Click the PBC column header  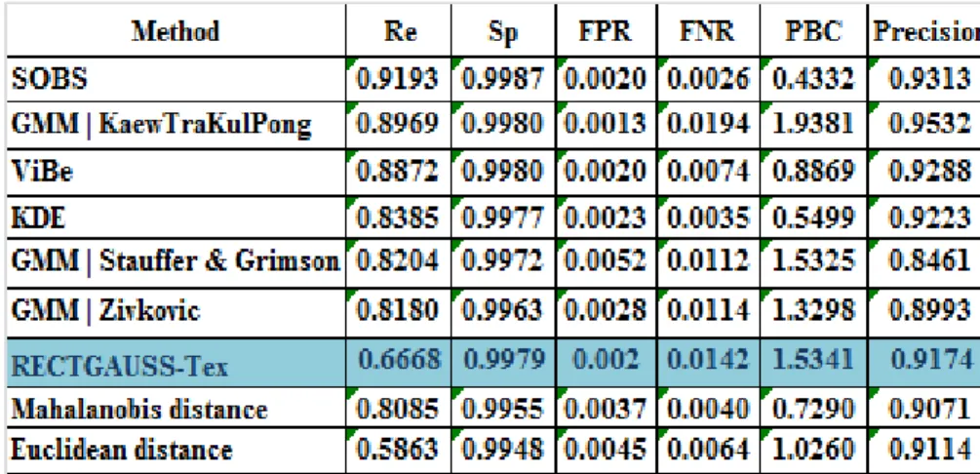pos(812,30)
